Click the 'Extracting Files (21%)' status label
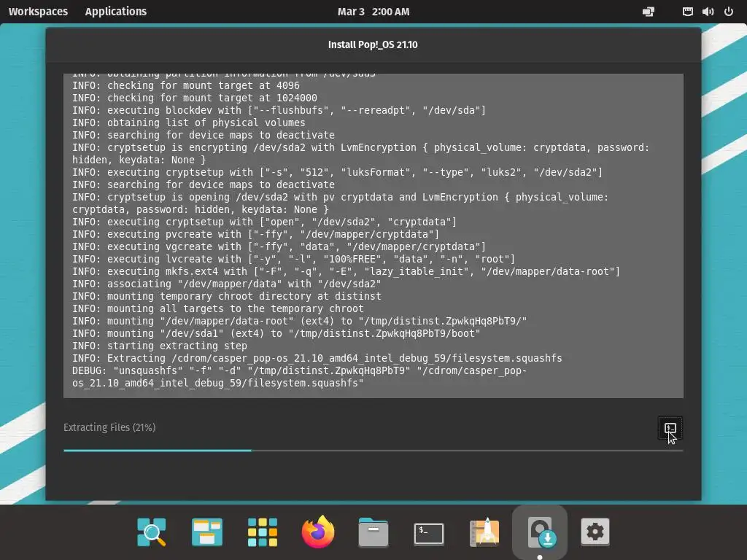Screen dimensions: 747x560 (x=109, y=427)
